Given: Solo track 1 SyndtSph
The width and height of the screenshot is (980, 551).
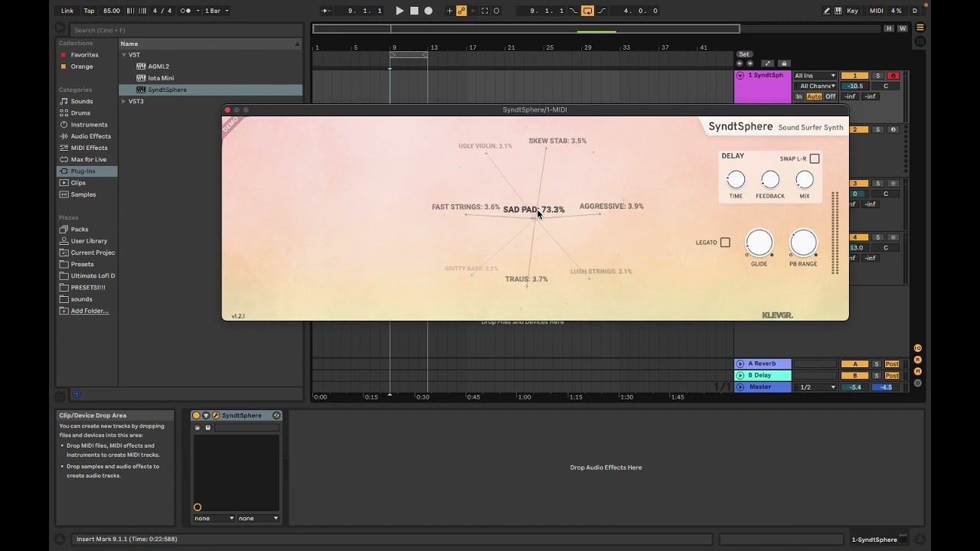Looking at the screenshot, I should coord(877,76).
